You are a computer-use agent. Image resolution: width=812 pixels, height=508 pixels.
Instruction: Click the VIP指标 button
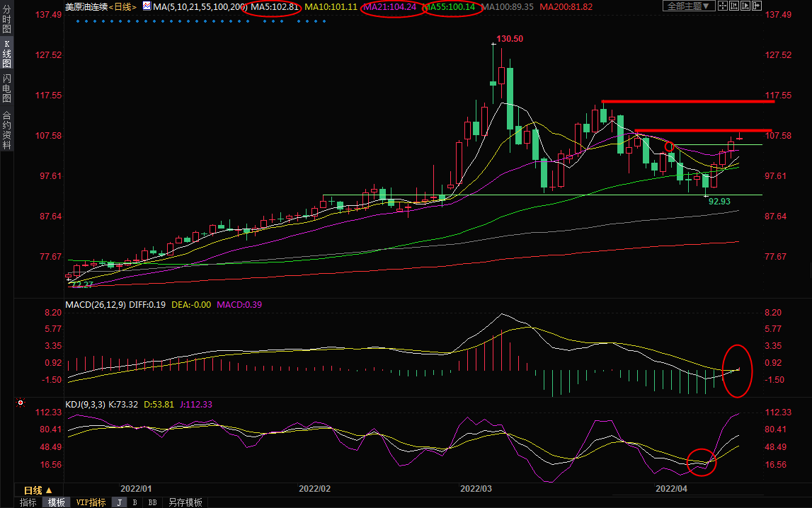pos(91,502)
